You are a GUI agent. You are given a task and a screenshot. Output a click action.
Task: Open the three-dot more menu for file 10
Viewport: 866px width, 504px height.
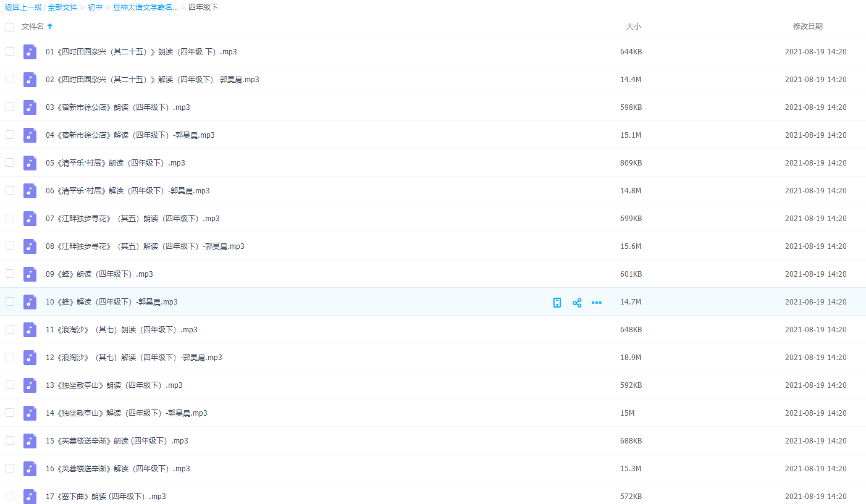pyautogui.click(x=597, y=303)
